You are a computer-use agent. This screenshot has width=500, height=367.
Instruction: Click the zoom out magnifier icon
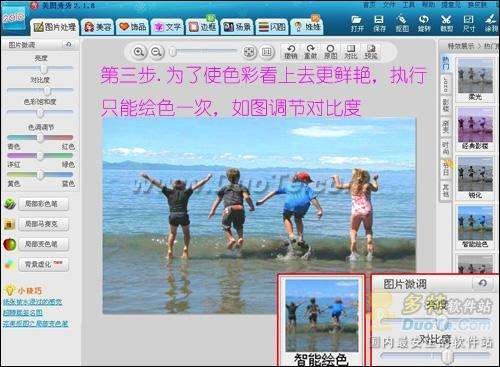point(156,52)
